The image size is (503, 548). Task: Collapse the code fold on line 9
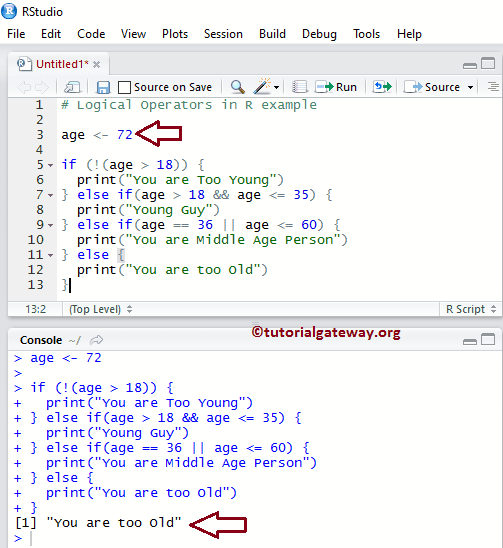(51, 225)
